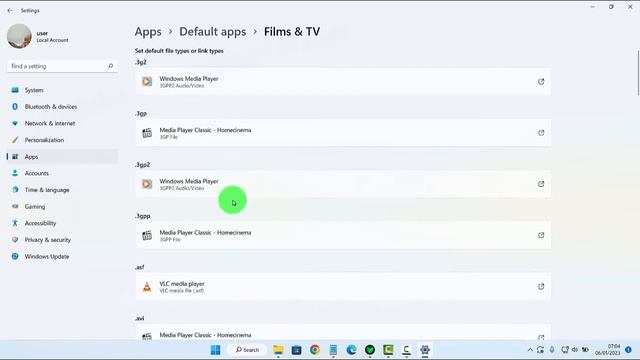The image size is (640, 360).
Task: Open Gaming settings
Action: [x=62, y=207]
